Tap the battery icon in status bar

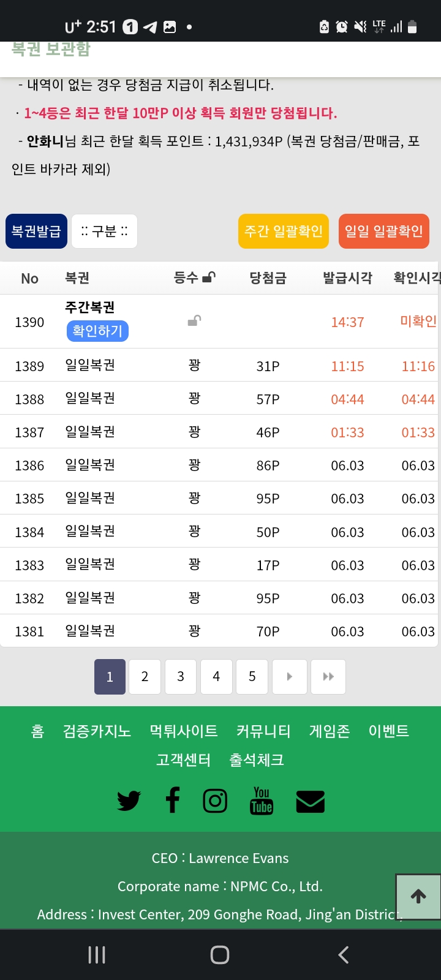pyautogui.click(x=412, y=26)
